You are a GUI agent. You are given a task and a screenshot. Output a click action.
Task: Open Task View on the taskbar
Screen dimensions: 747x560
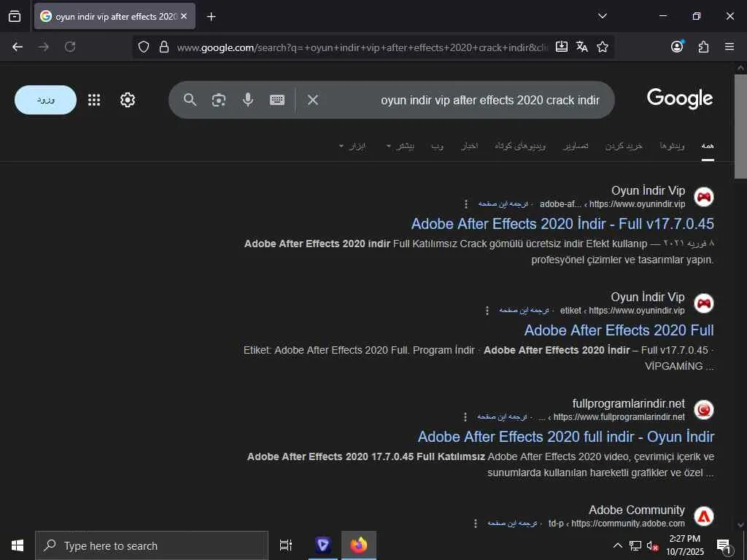click(286, 545)
